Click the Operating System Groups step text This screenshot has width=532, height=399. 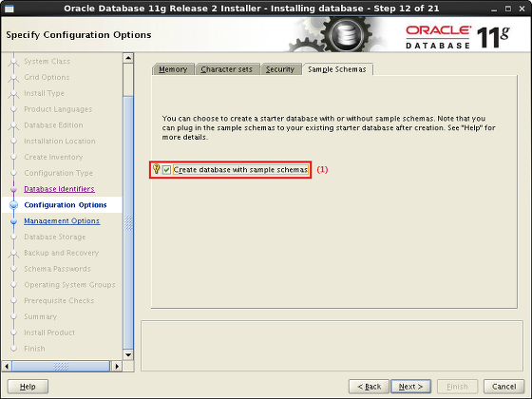coord(69,285)
